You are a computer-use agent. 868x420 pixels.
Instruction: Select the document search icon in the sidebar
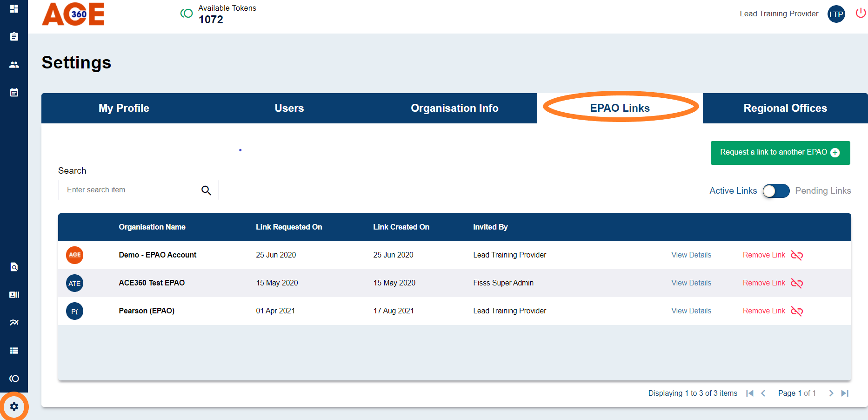click(13, 267)
